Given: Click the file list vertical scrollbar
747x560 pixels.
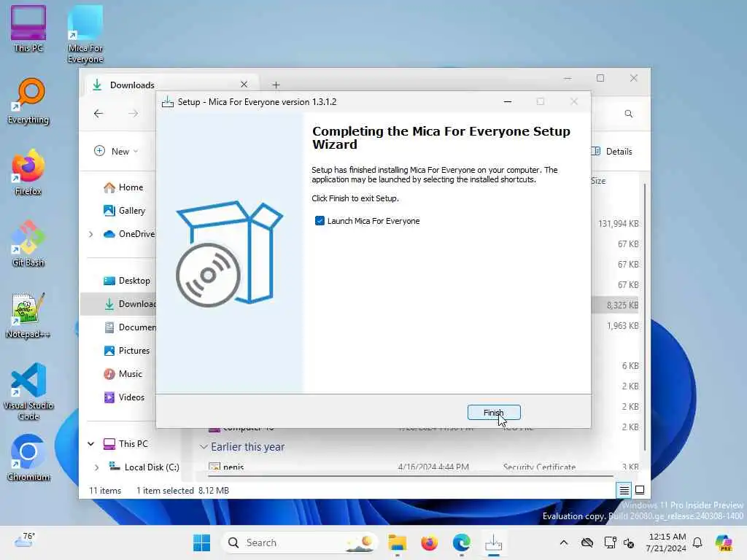Looking at the screenshot, I should [645, 316].
